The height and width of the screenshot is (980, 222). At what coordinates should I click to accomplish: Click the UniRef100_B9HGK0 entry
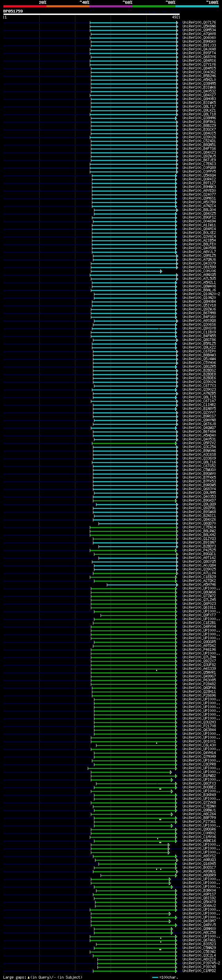(x=199, y=42)
